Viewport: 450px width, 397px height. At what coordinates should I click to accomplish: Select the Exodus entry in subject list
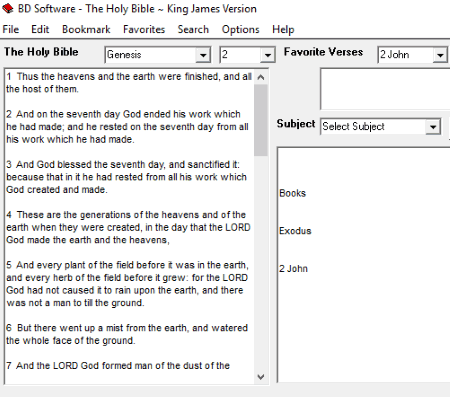pyautogui.click(x=295, y=231)
